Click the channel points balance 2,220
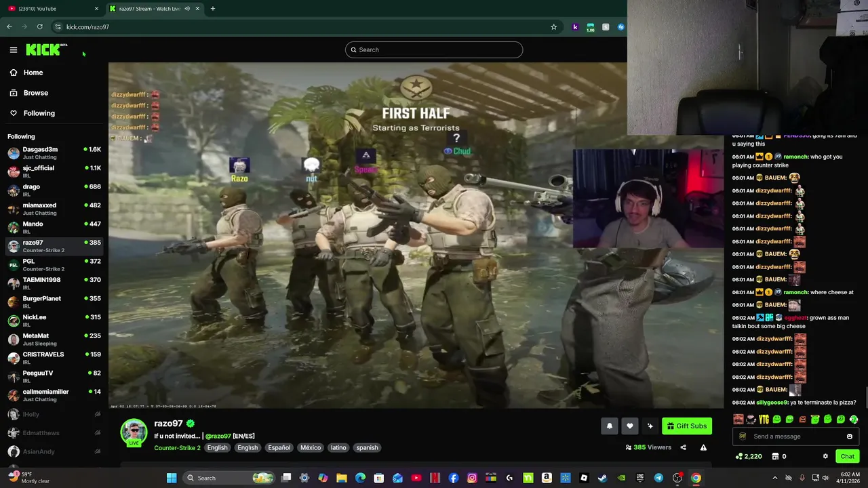Screen dimensions: 868x488 point(749,456)
